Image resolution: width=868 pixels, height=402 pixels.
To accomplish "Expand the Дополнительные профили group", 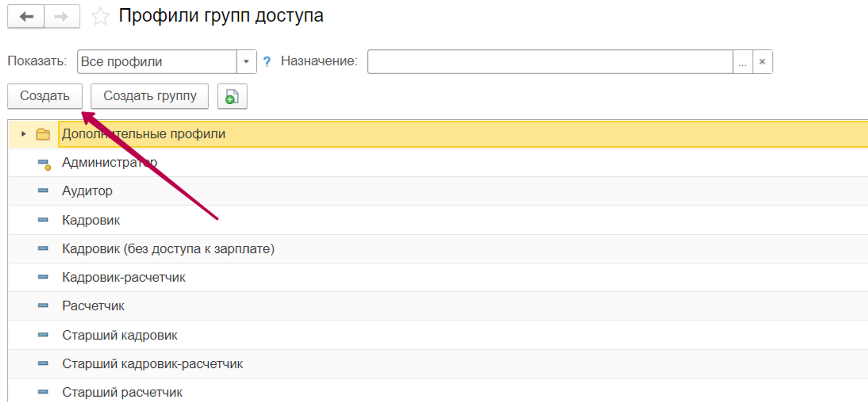I will point(23,134).
